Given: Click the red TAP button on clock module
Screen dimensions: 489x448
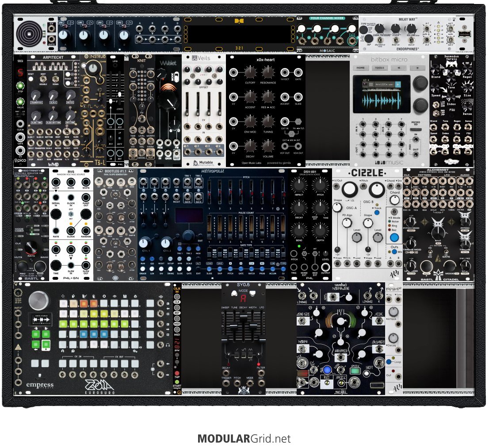Looking at the screenshot, I should point(177,373).
